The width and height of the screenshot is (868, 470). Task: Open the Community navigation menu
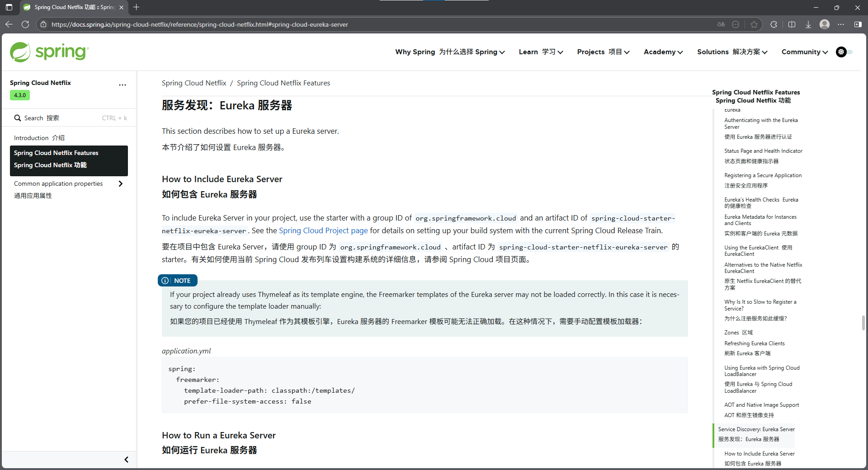(804, 52)
